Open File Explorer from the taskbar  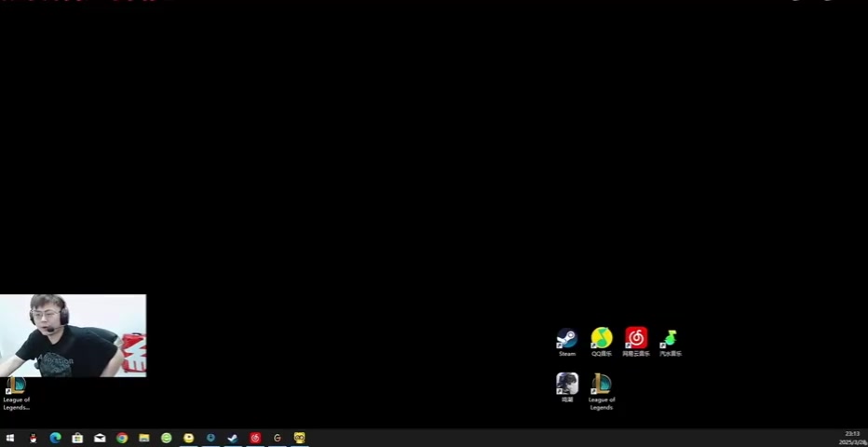(144, 438)
